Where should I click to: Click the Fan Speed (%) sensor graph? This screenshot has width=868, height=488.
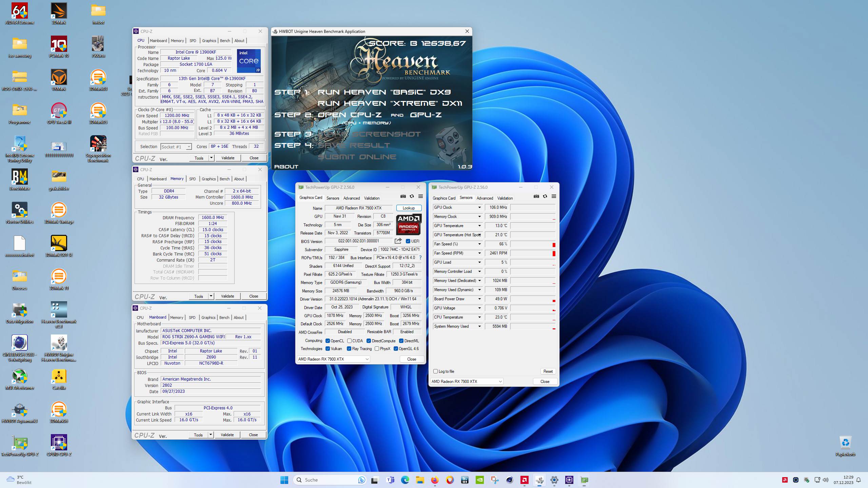pyautogui.click(x=533, y=244)
